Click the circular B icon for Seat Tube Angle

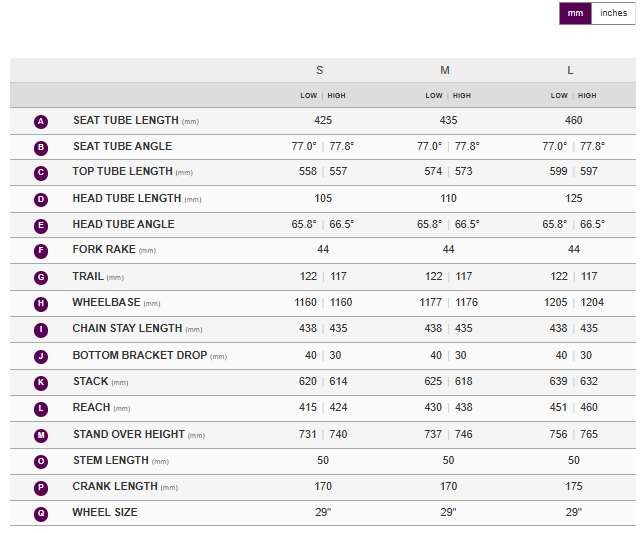41,147
